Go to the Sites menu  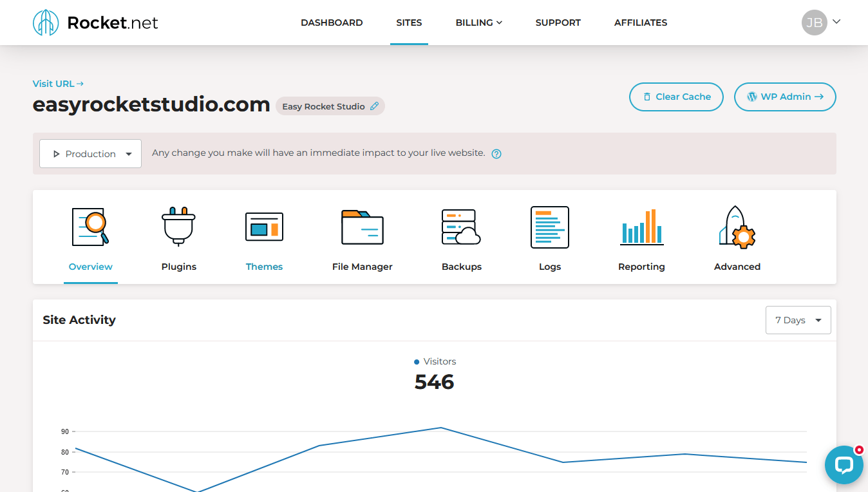coord(409,23)
